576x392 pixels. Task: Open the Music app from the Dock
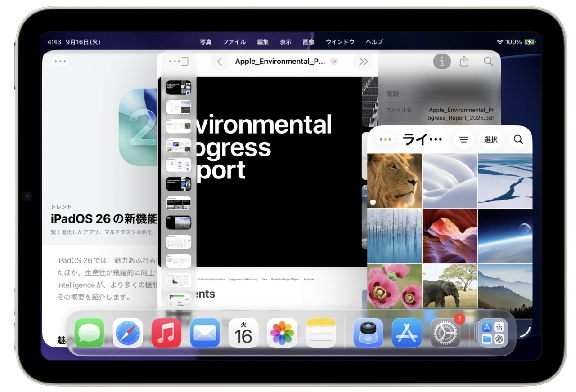click(166, 333)
